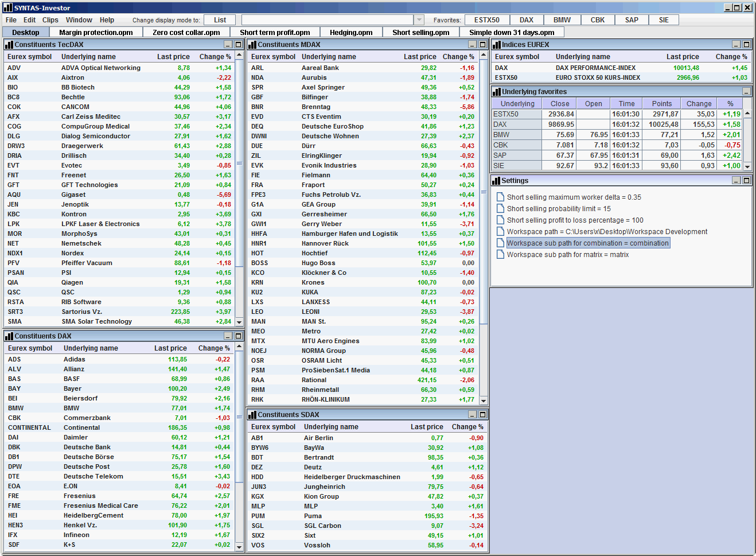The image size is (756, 556).
Task: Click the Constituents DAX panel chart icon
Action: pos(9,336)
